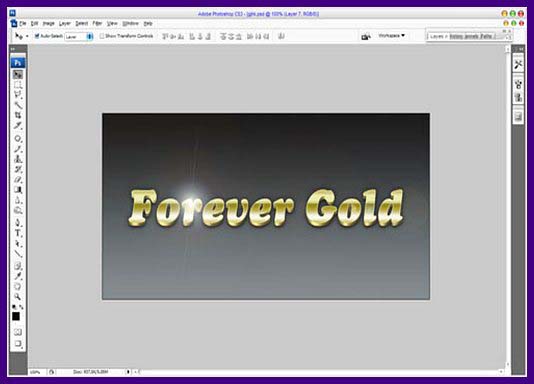Select the Magic Wand selection tool

coord(18,105)
